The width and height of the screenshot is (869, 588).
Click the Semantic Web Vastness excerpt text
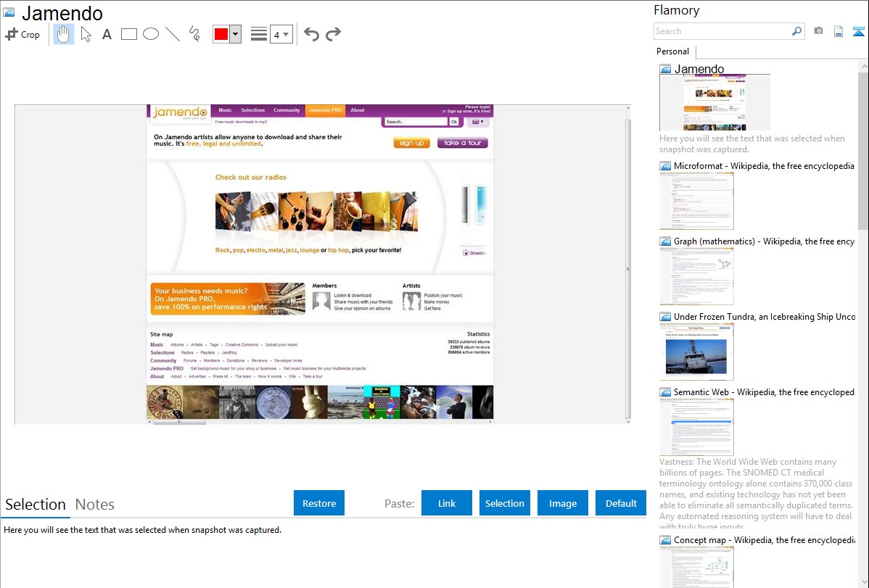(x=756, y=494)
